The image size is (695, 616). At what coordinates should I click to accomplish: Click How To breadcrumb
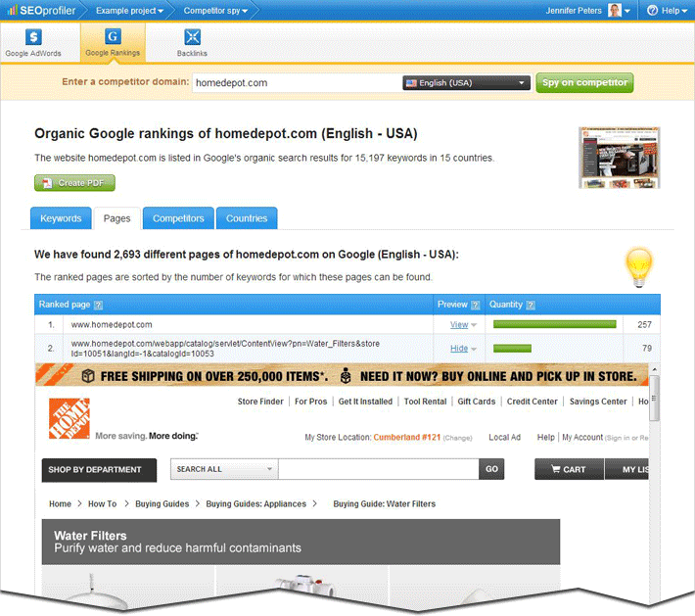coord(103,503)
